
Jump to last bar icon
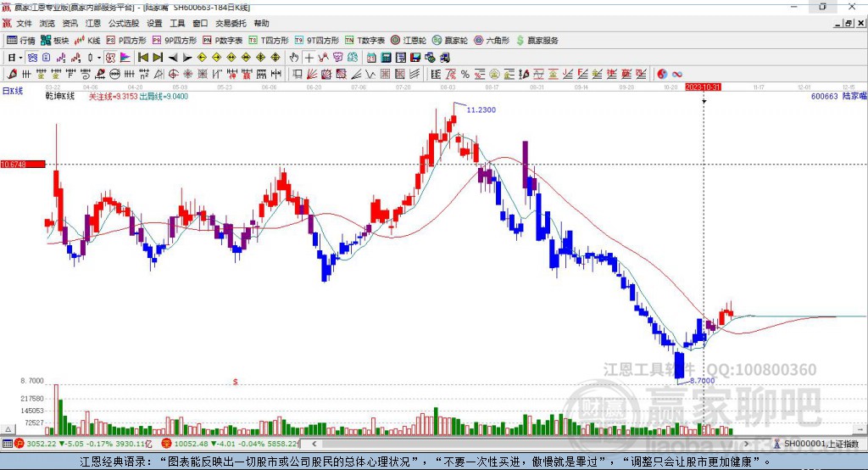point(158,58)
